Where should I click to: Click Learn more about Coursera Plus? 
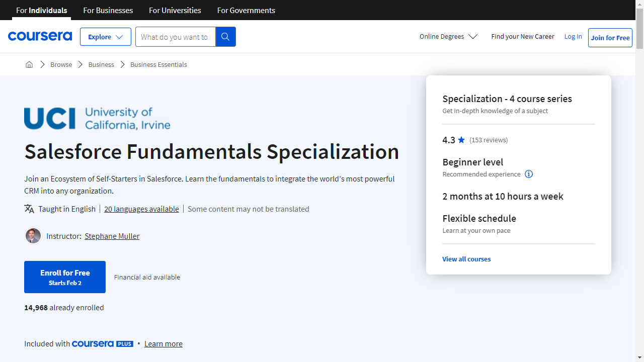[164, 344]
